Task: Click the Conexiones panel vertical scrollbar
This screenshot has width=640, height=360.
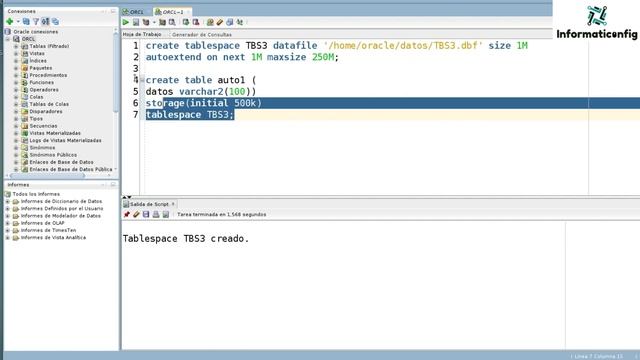Action: point(116,73)
